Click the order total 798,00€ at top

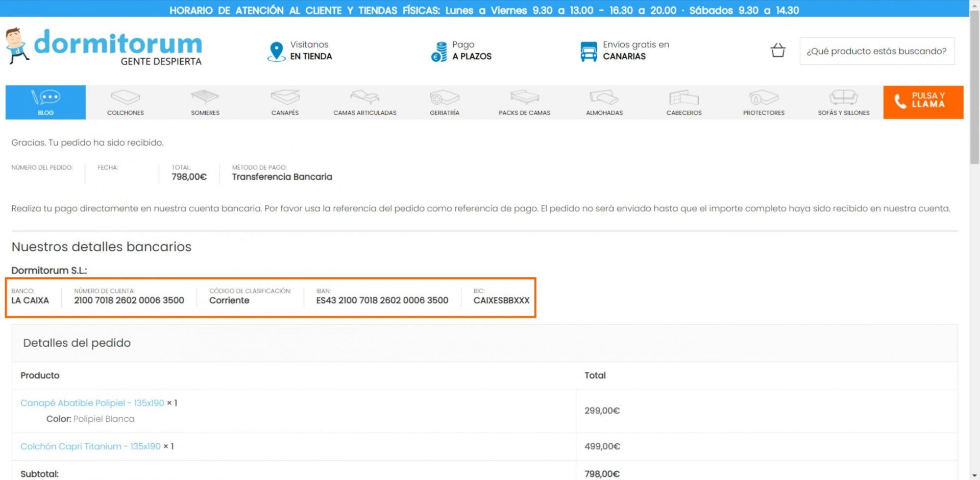[x=189, y=177]
